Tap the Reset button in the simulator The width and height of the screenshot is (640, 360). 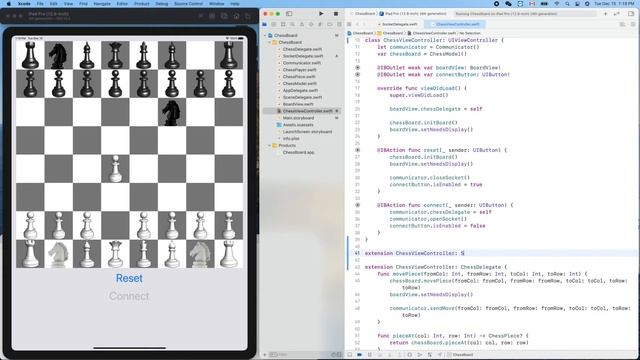(x=129, y=278)
